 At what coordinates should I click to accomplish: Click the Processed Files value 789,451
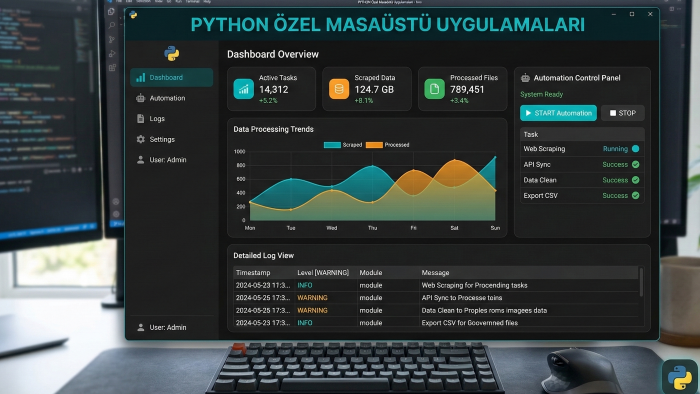(467, 90)
